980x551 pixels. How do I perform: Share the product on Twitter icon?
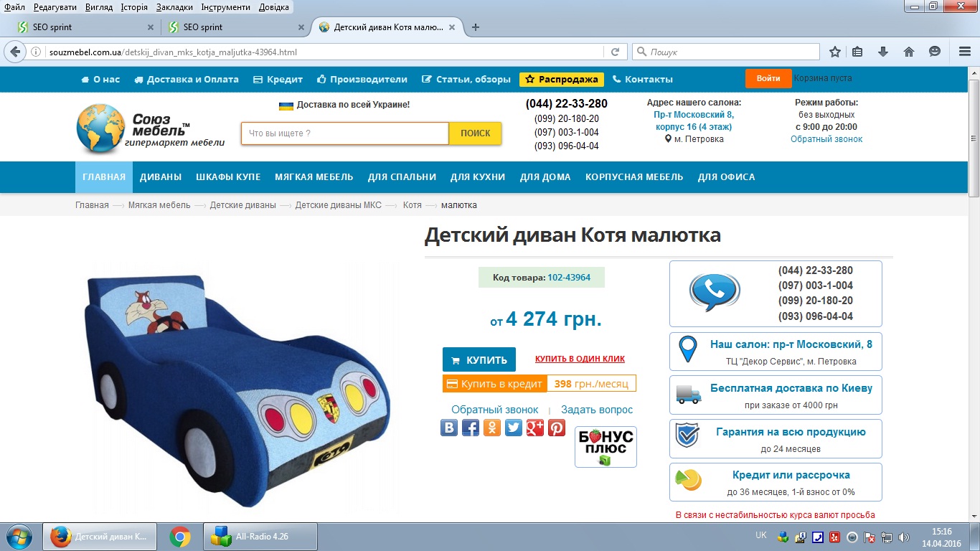click(x=514, y=428)
